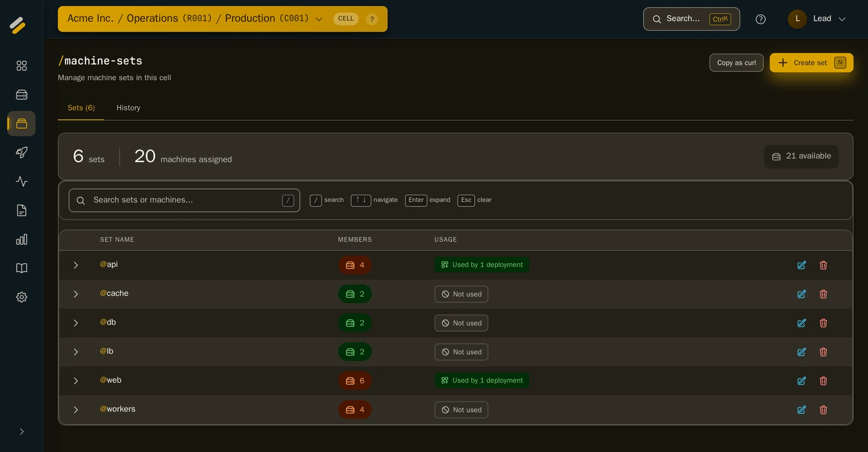Click the Create set button
Viewport: 868px width, 452px height.
click(x=811, y=63)
